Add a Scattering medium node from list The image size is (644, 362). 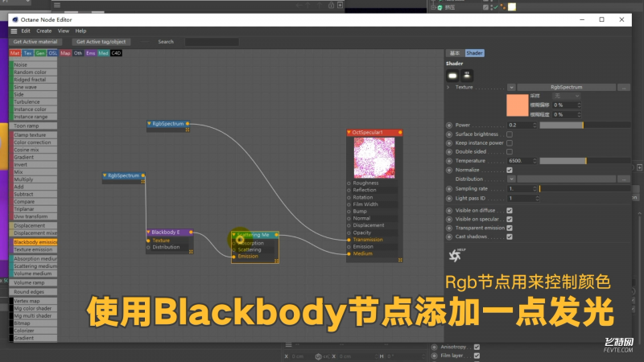click(35, 266)
